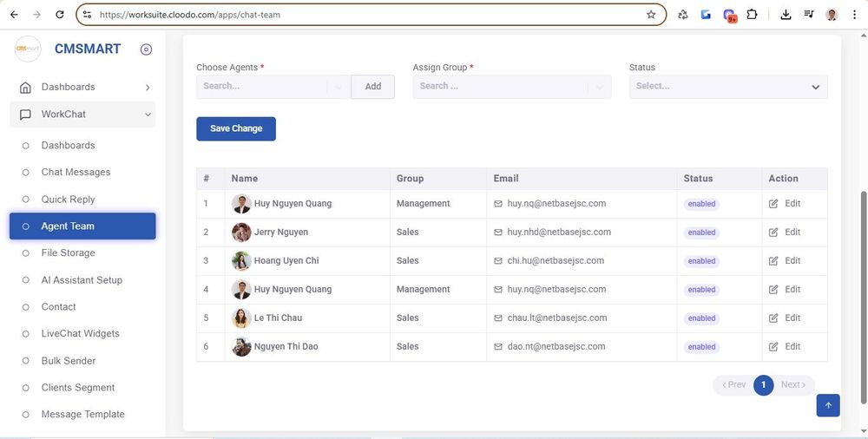Expand the Choose Agents dropdown arrow
Image resolution: width=868 pixels, height=439 pixels.
(338, 87)
